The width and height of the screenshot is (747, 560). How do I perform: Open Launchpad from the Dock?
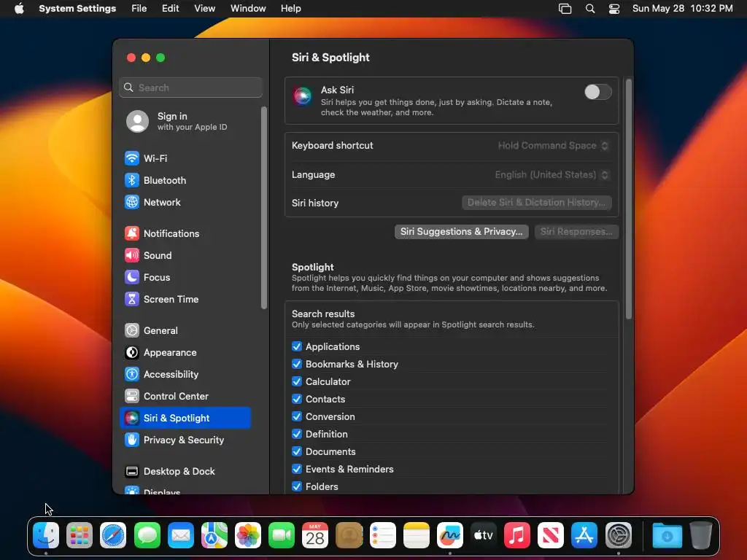(x=80, y=535)
